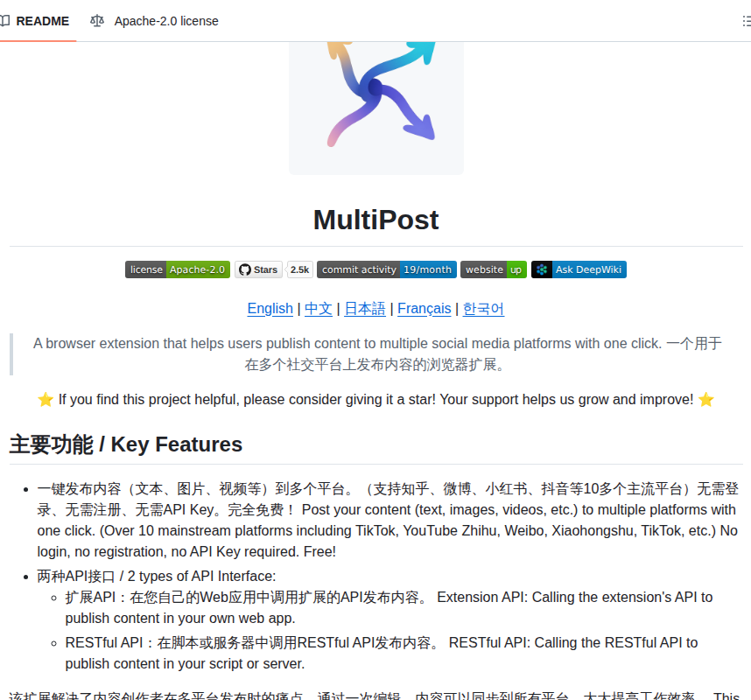Open the outline menu icon
Image resolution: width=751 pixels, height=700 pixels.
(746, 21)
